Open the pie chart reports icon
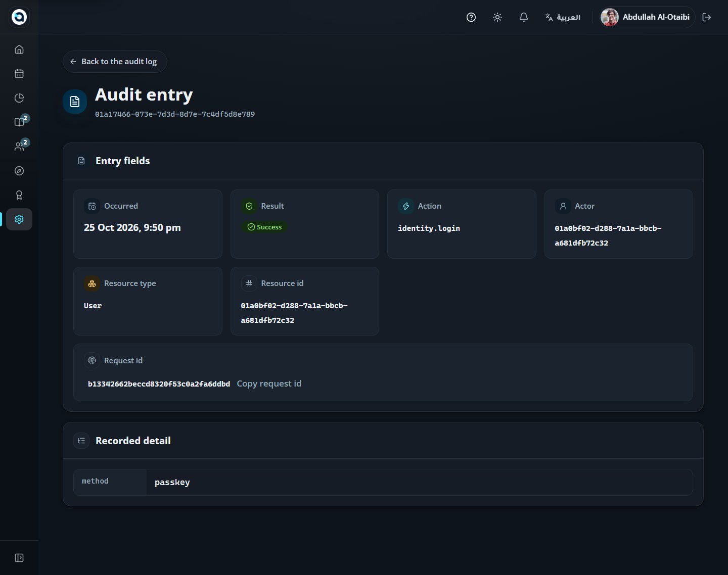 pos(19,98)
